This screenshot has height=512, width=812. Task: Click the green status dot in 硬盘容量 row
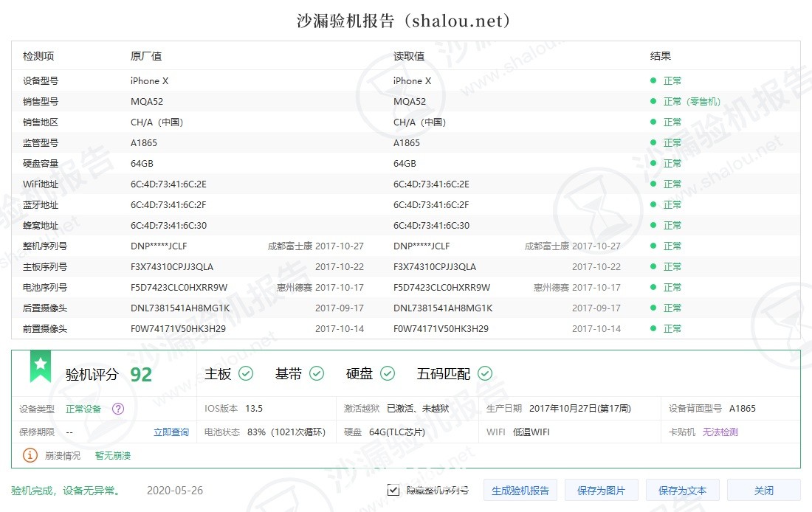(653, 163)
